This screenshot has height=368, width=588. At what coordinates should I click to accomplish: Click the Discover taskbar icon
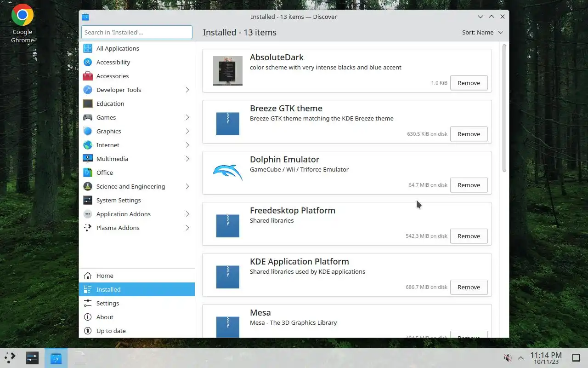(x=56, y=358)
